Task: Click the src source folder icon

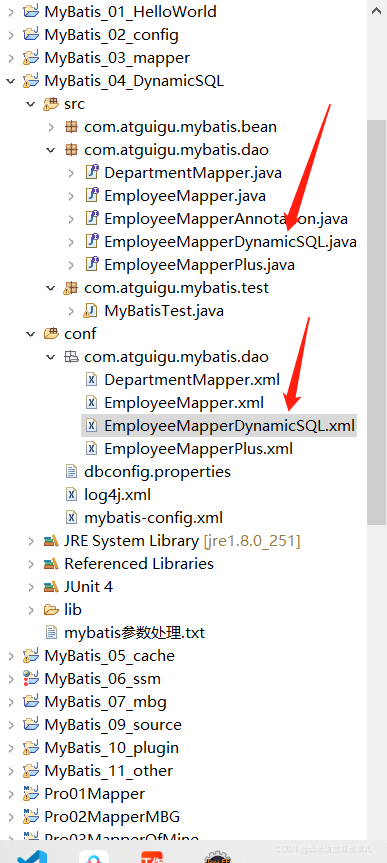Action: coord(51,104)
